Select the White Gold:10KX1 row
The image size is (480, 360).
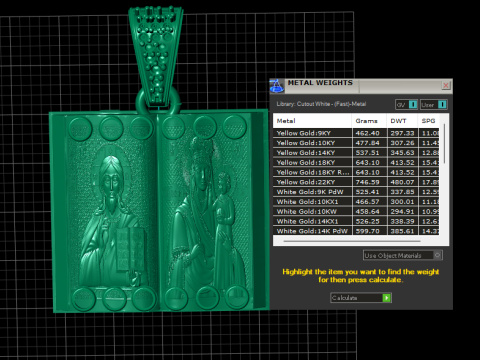[x=356, y=202]
